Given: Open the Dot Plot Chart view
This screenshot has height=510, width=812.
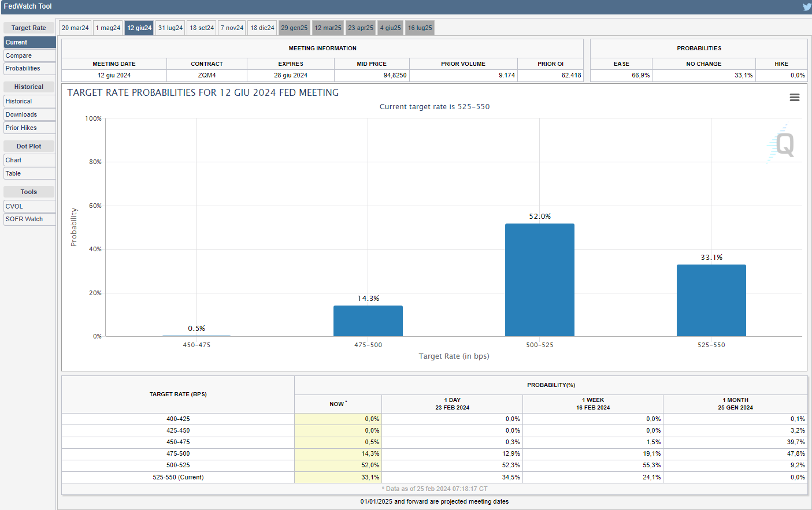Looking at the screenshot, I should tap(29, 161).
